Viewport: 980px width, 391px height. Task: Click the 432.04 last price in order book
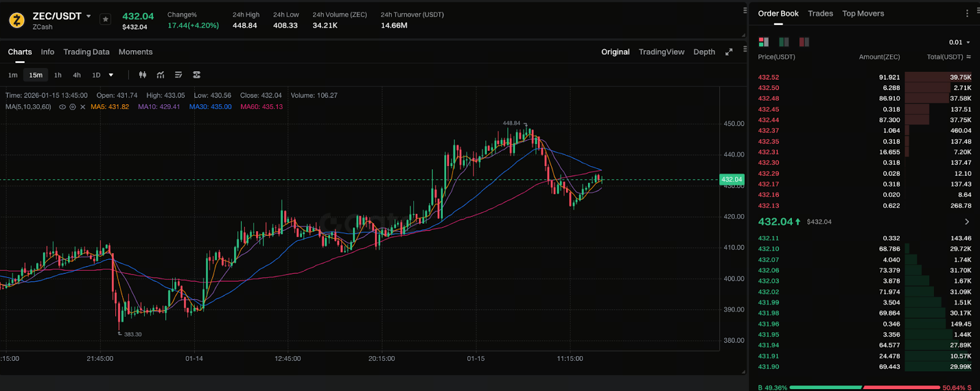775,222
